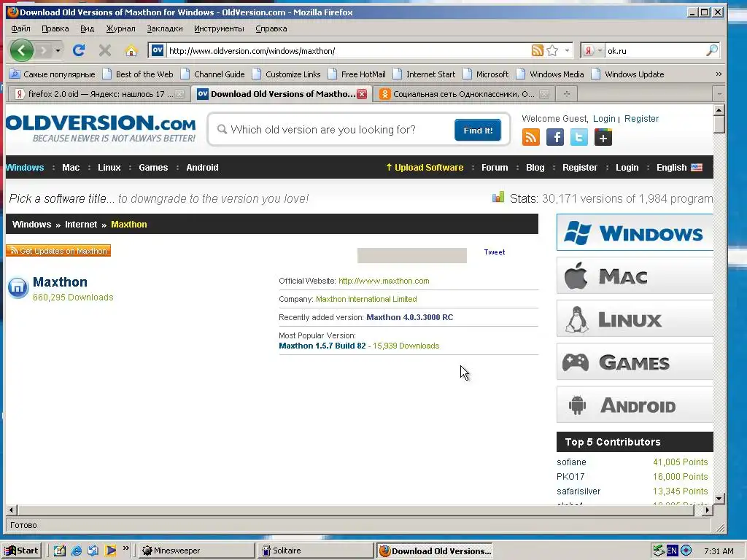
Task: Click the horizontal scrollbar right arrow
Action: point(708,510)
